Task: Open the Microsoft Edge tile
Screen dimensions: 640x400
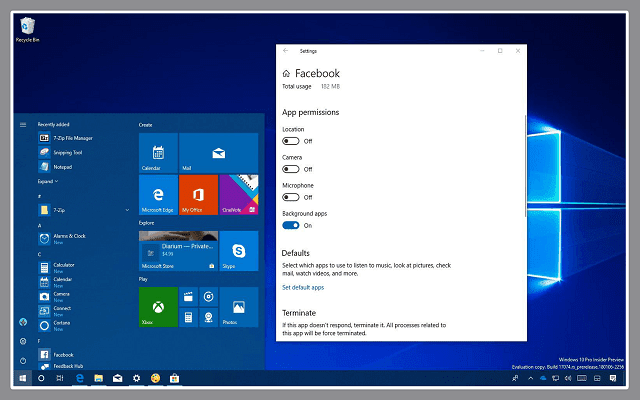Action: point(158,194)
